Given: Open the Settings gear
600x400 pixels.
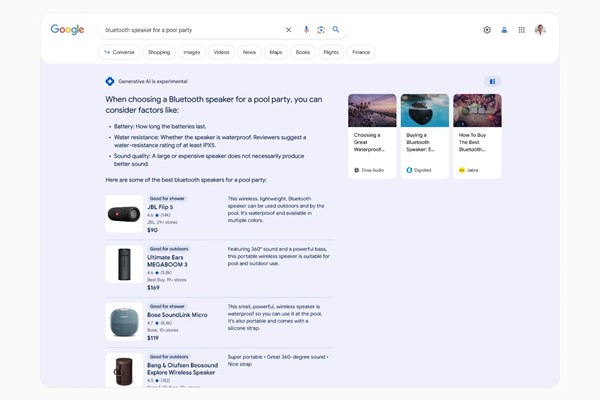Looking at the screenshot, I should pyautogui.click(x=487, y=30).
